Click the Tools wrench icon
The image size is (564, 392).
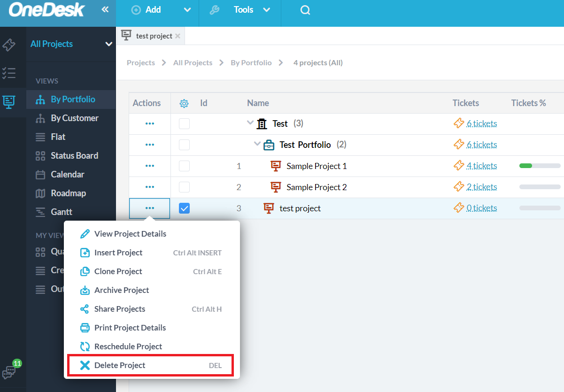215,10
